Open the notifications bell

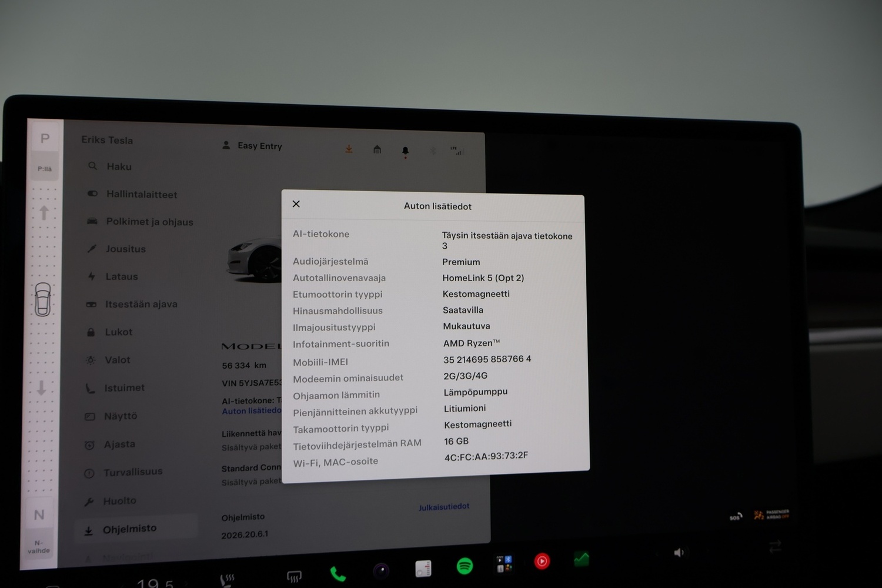405,152
